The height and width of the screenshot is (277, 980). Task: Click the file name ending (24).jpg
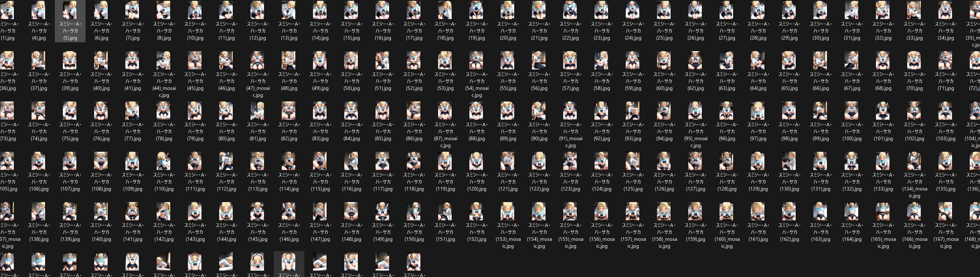click(633, 31)
